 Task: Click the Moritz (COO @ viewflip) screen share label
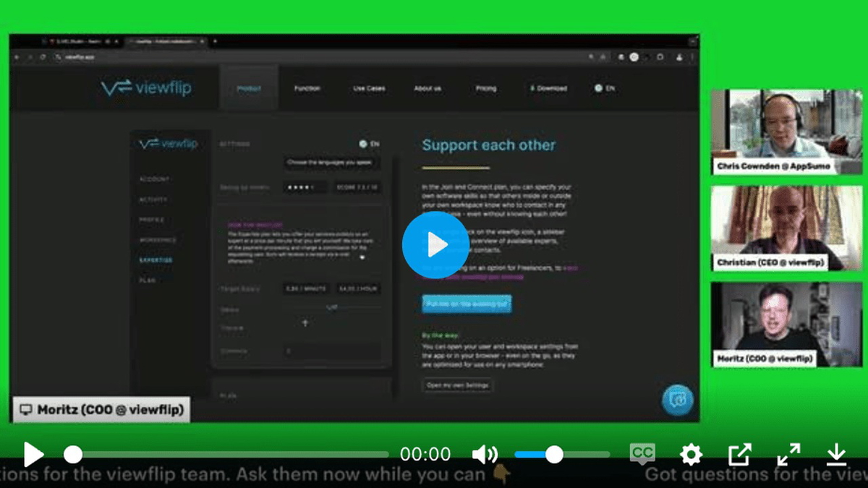(x=101, y=409)
